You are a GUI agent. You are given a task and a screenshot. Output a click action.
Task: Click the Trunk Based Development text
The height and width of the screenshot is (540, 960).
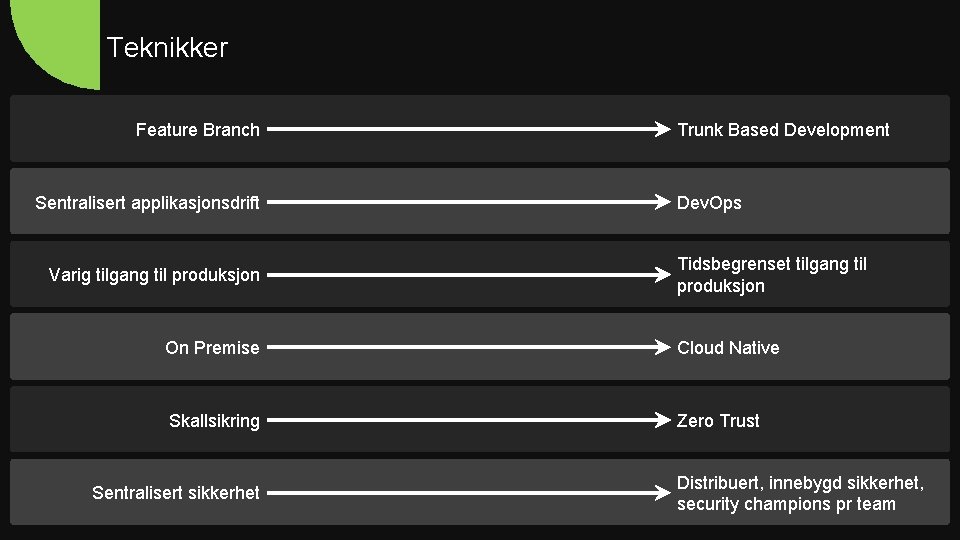pos(783,130)
